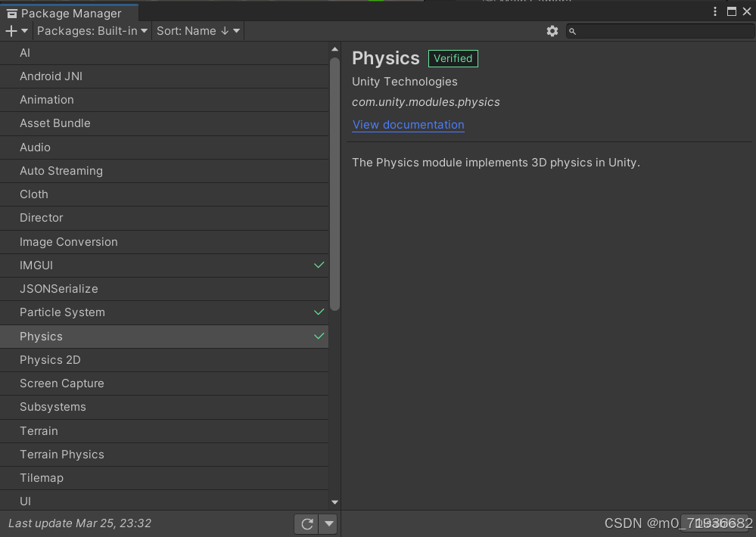Select the Physics package row
The image size is (756, 537).
(x=164, y=337)
